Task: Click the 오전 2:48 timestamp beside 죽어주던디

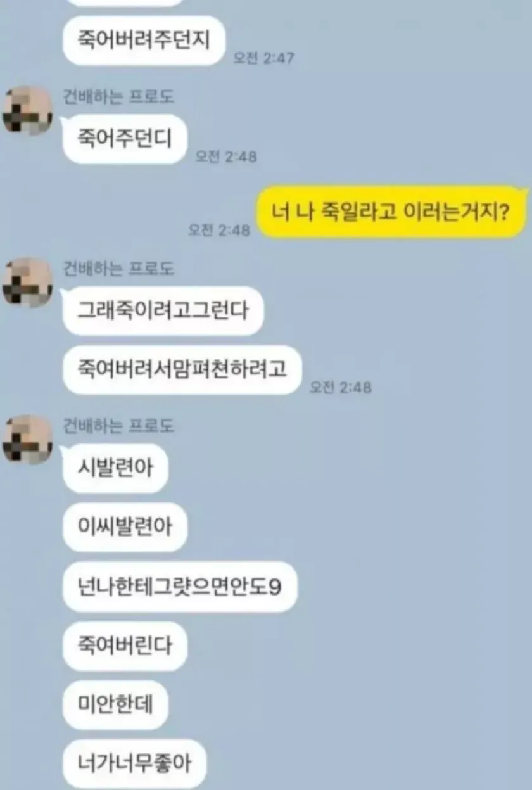Action: pyautogui.click(x=226, y=156)
